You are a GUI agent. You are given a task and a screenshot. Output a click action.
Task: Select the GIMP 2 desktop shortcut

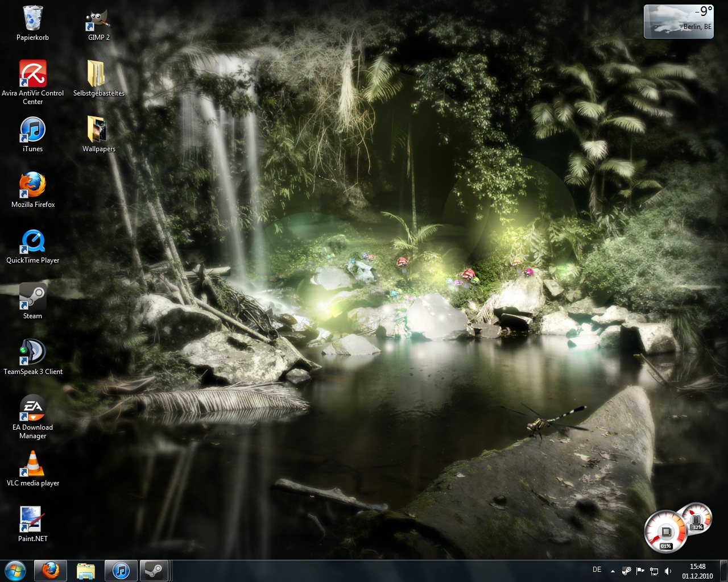tap(98, 20)
